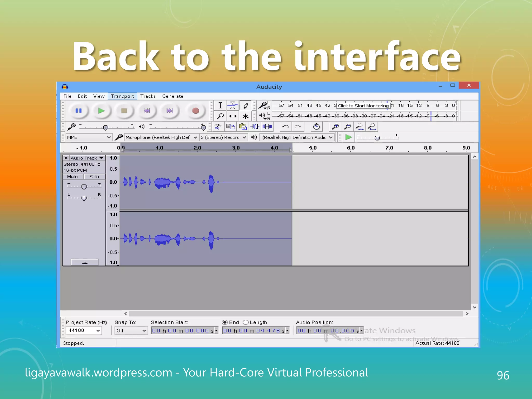Click the Stop transport button
This screenshot has width=532, height=399.
point(124,111)
